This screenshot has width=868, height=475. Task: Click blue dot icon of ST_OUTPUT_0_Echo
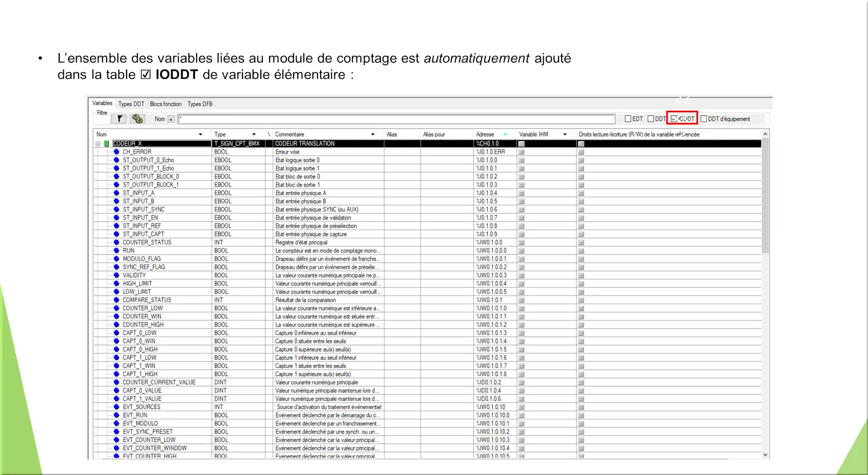pyautogui.click(x=116, y=160)
